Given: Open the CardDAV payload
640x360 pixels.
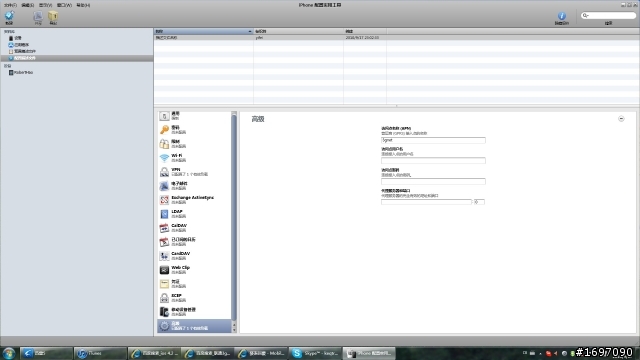Looking at the screenshot, I should 194,256.
